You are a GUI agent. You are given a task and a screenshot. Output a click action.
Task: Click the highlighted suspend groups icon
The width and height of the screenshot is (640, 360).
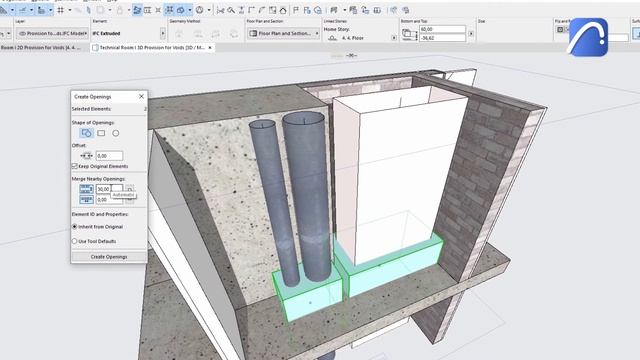point(137,10)
